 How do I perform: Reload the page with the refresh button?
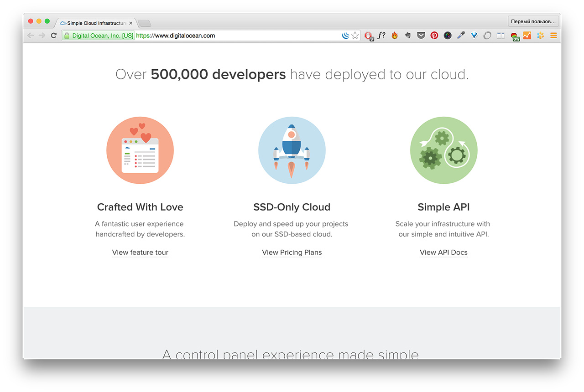coord(53,36)
